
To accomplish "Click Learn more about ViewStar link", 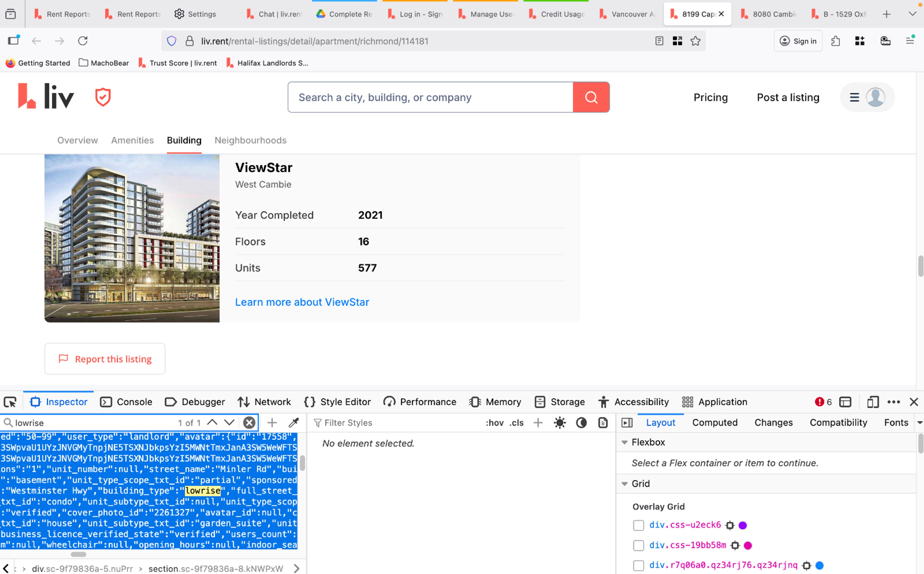I will pos(302,302).
